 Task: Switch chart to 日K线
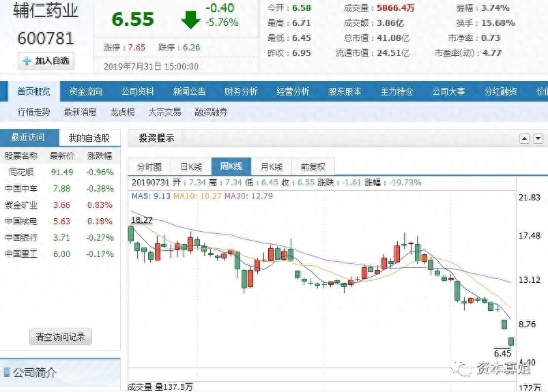191,167
